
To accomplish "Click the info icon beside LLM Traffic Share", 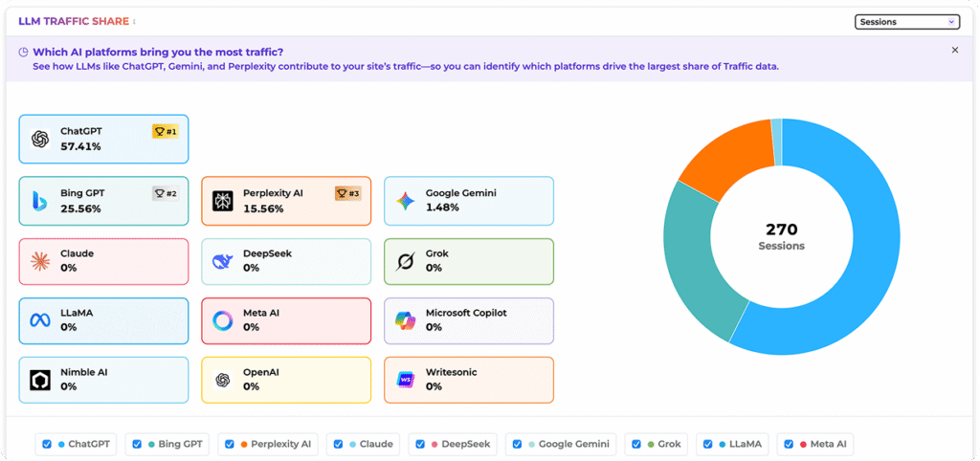I will [134, 21].
